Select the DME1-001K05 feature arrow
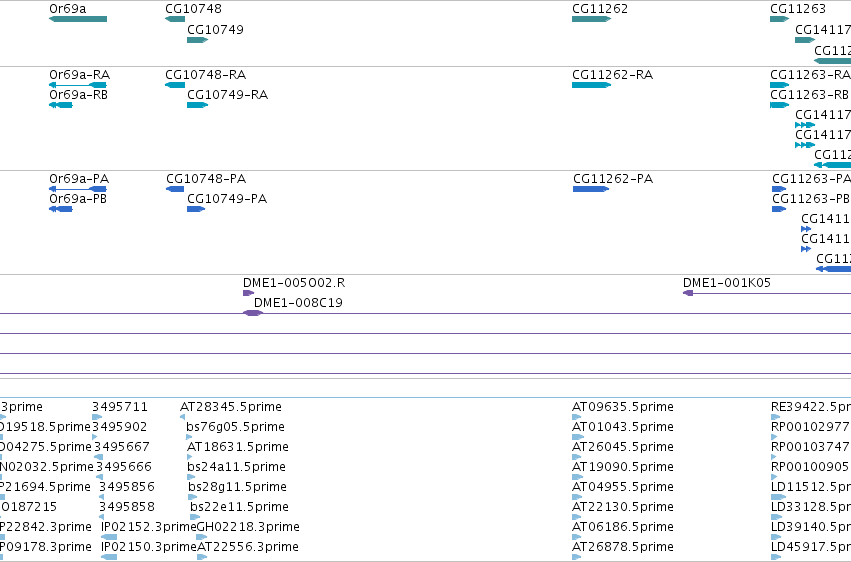Screen dimensions: 851x562 [x=688, y=293]
